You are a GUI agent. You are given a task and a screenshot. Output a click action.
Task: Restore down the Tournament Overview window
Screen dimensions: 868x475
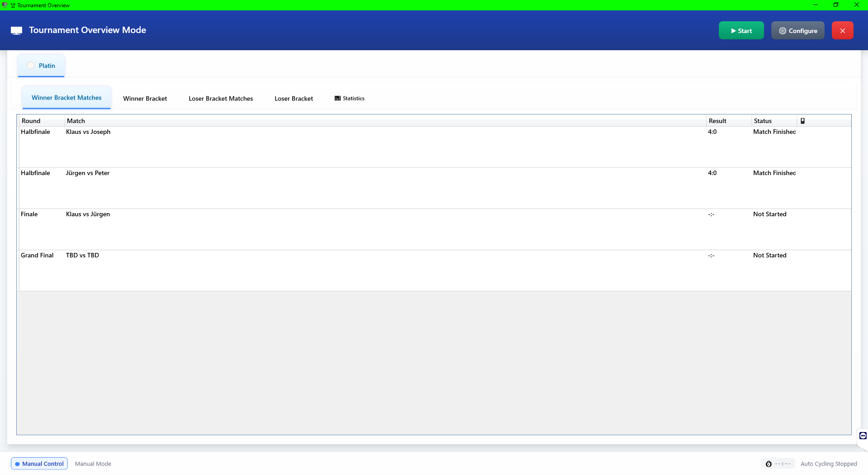(x=836, y=5)
